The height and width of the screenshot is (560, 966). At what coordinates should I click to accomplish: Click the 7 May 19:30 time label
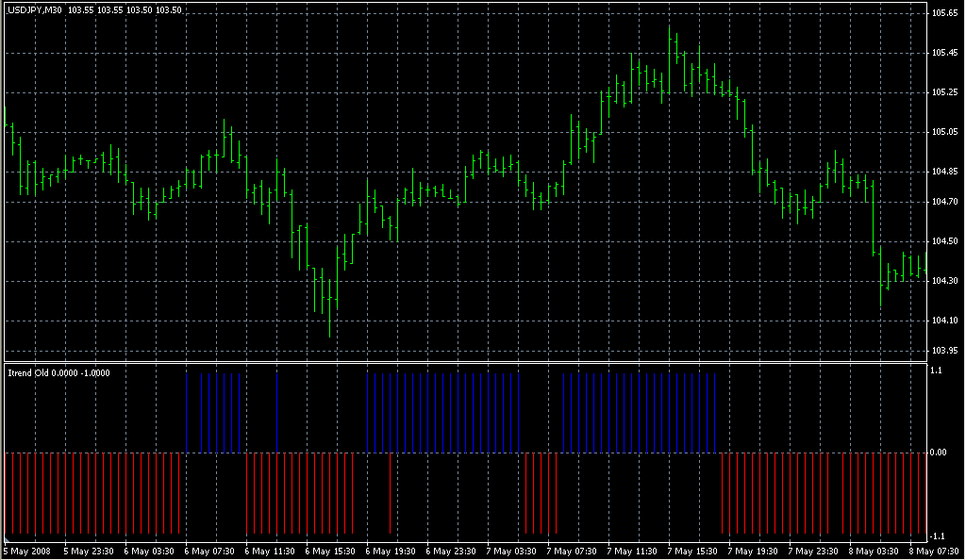pyautogui.click(x=753, y=552)
